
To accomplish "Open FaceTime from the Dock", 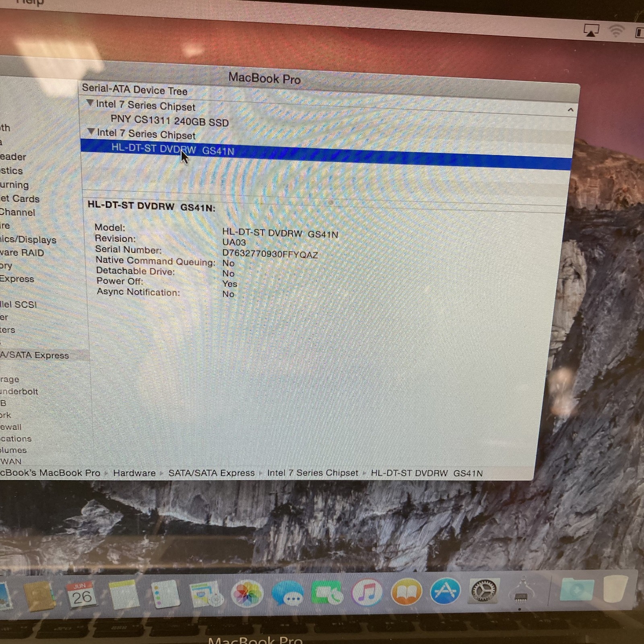I will point(327,592).
